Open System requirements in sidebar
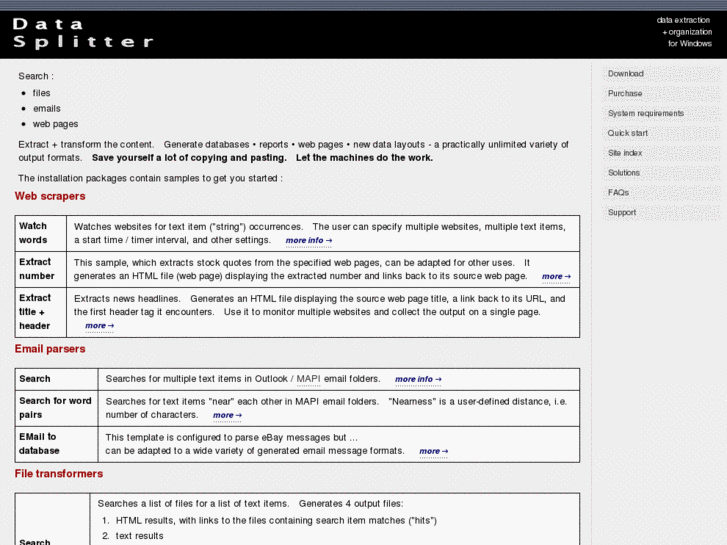727x545 pixels. coord(645,114)
